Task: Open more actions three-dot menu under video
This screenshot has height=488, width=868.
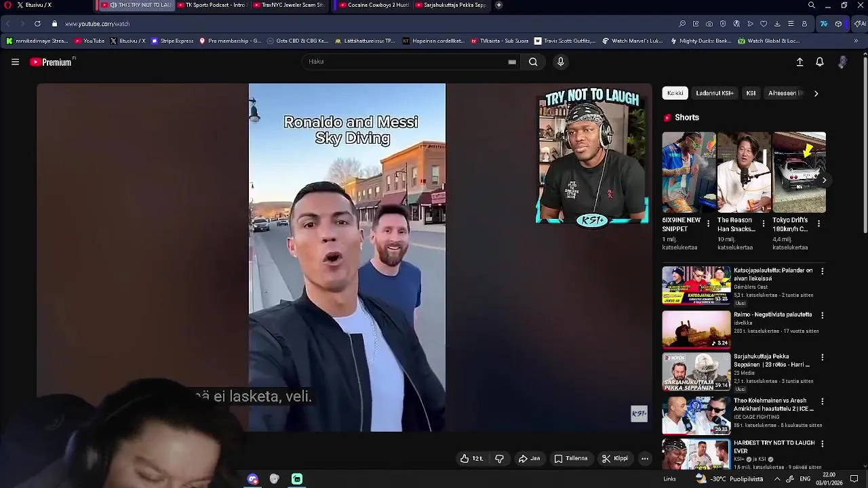Action: [x=645, y=459]
